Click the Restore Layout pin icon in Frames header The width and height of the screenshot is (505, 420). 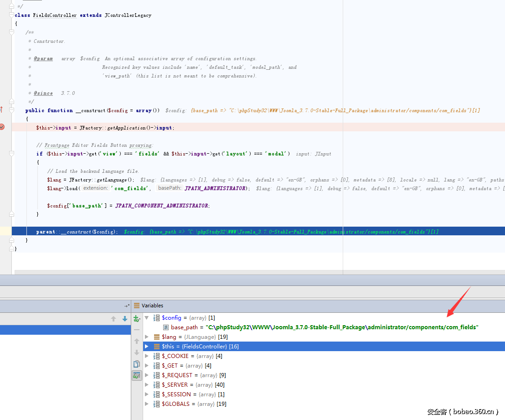click(127, 306)
